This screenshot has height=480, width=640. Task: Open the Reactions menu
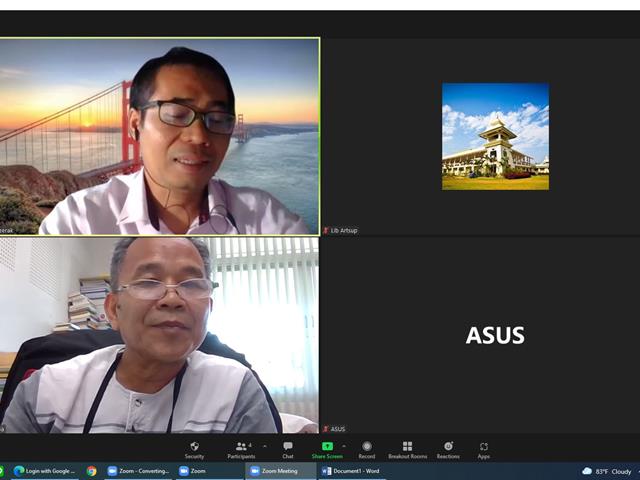(448, 450)
